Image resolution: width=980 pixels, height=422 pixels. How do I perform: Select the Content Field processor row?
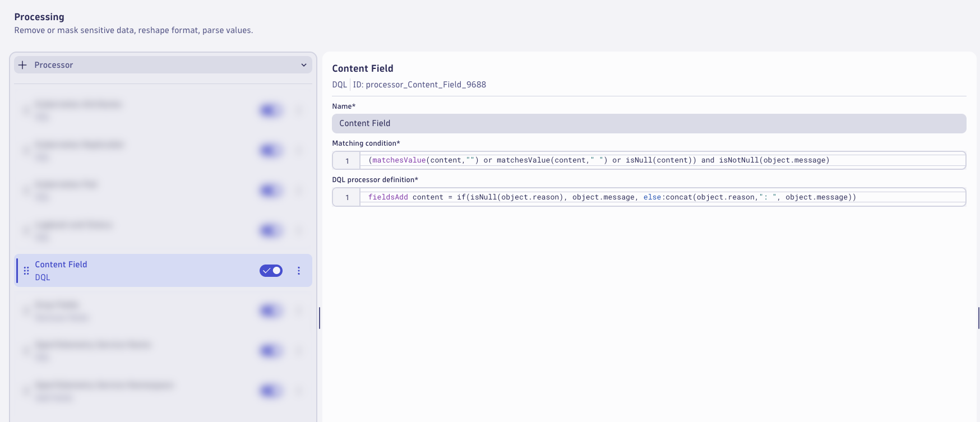coord(163,271)
